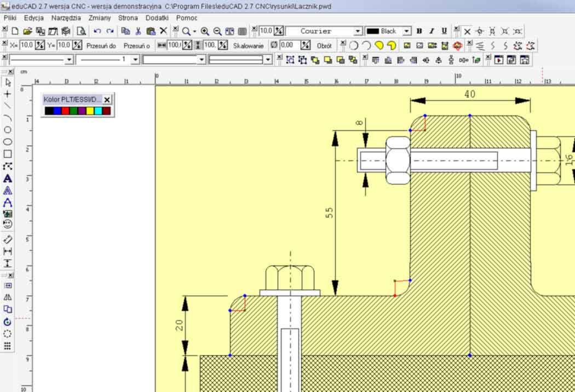Click the rotate tool in left toolbar
Screen dimensions: 575x392
point(7,322)
